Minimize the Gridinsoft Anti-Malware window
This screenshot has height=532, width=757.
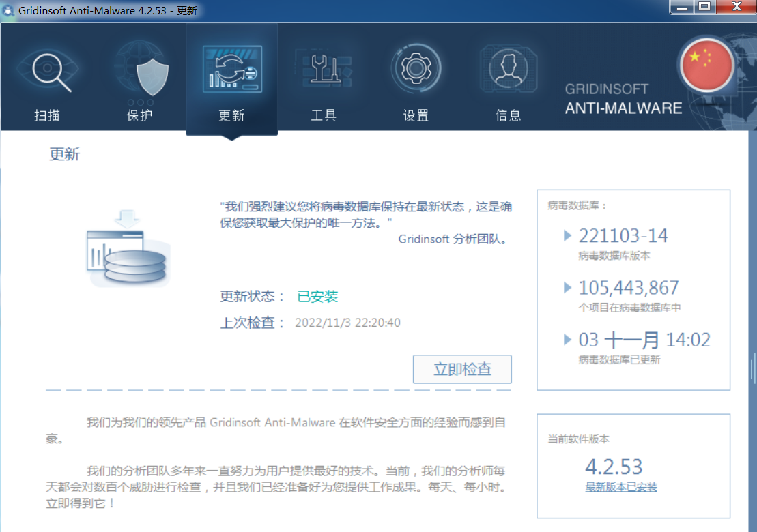[x=682, y=8]
